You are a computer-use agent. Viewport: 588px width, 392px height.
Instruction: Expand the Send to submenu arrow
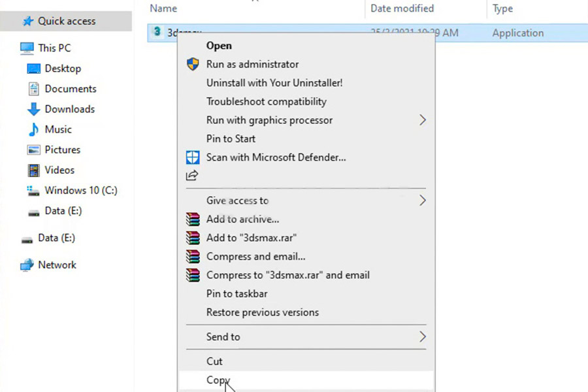423,337
